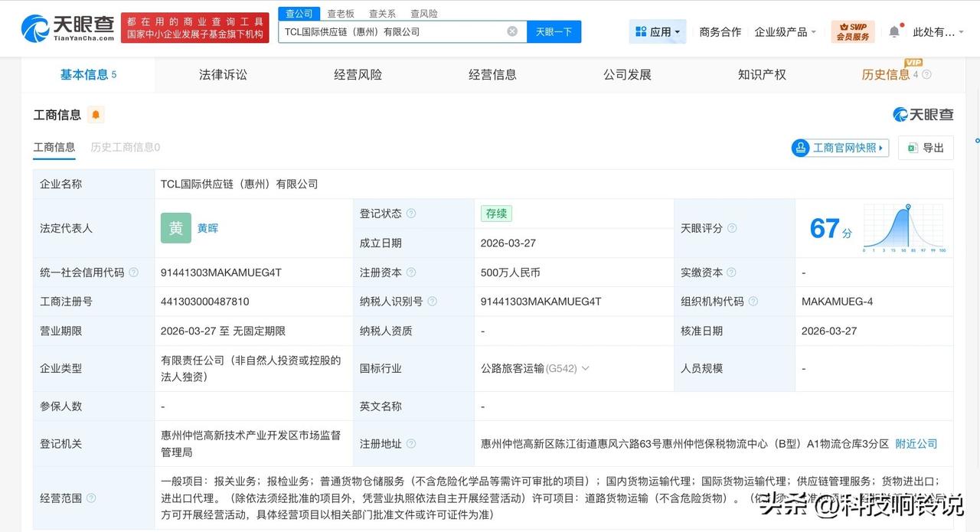The image size is (980, 532).
Task: Click the green export icon on 导出
Action: click(912, 148)
